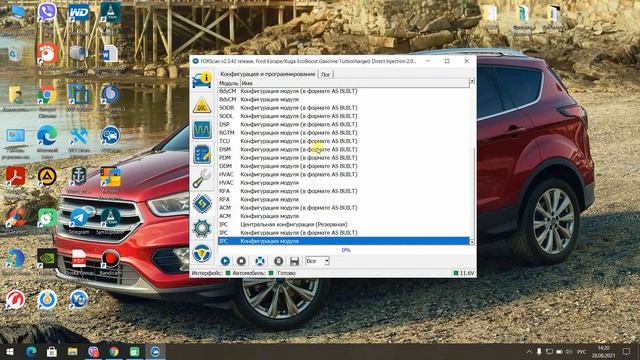Image resolution: width=640 pixels, height=360 pixels.
Task: Click the FORScan taskbar button
Action: [x=156, y=351]
